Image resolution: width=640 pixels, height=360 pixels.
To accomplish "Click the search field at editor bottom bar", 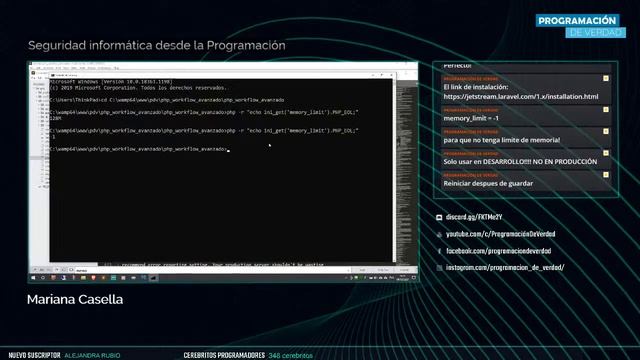I will [212, 270].
